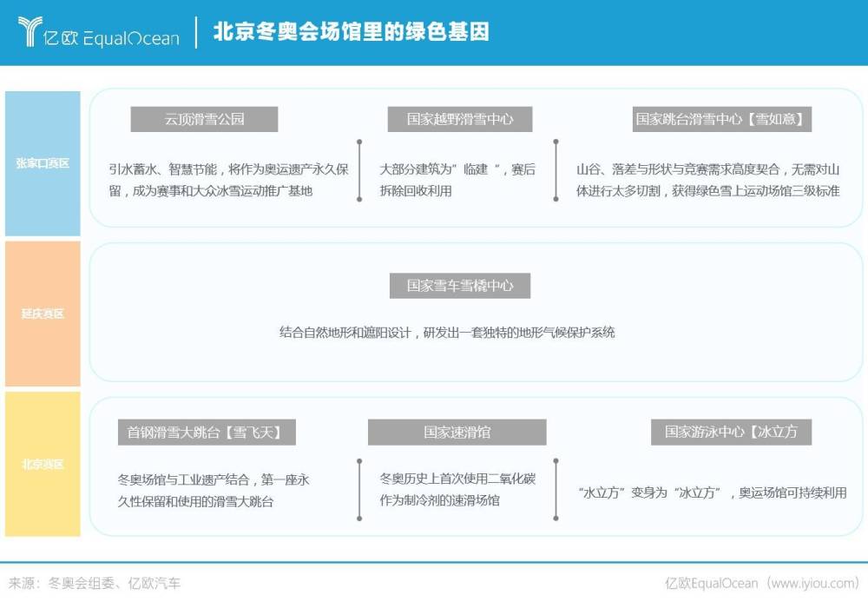Click the 张家口赛区 blue side label

pyautogui.click(x=43, y=163)
